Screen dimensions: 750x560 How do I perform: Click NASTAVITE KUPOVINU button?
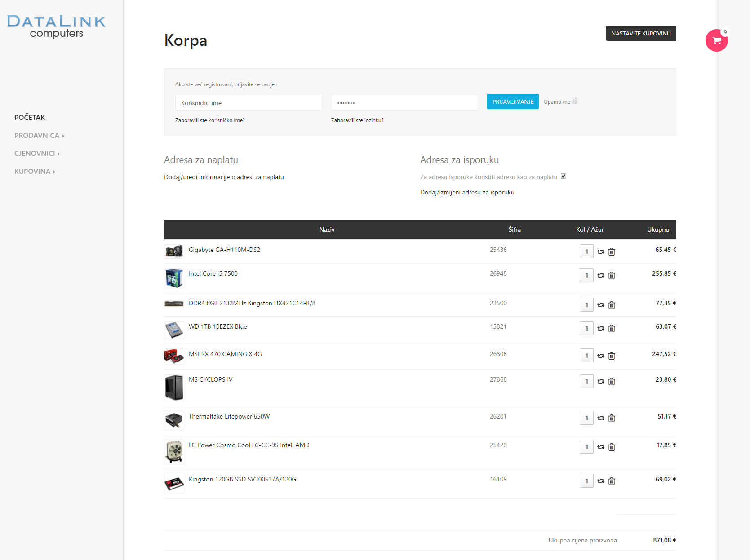click(x=641, y=33)
